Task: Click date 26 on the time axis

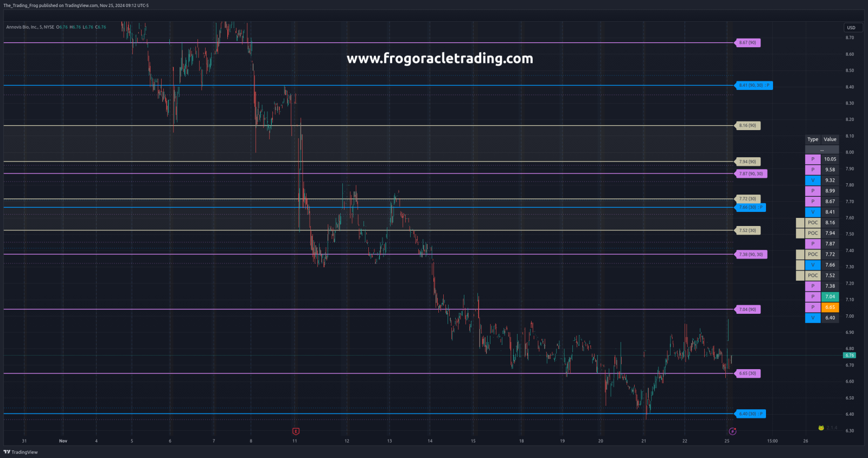Action: pos(806,441)
